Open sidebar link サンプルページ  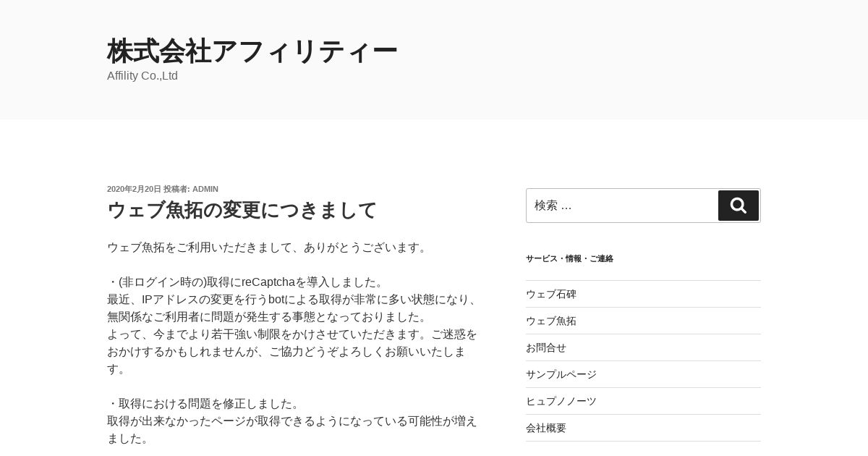pyautogui.click(x=561, y=374)
